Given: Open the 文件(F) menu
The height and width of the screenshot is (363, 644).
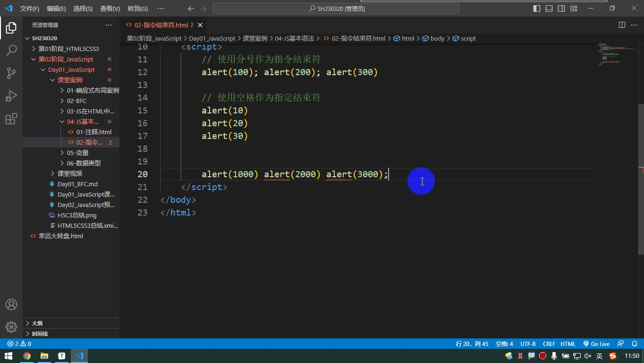Looking at the screenshot, I should [x=30, y=9].
